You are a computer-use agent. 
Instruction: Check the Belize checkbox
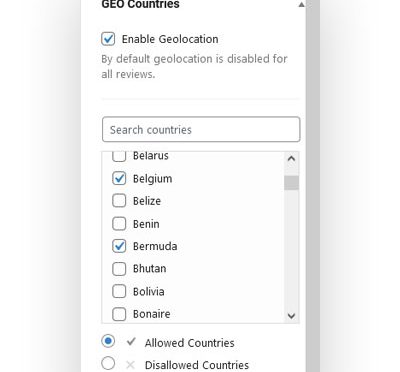pos(119,201)
